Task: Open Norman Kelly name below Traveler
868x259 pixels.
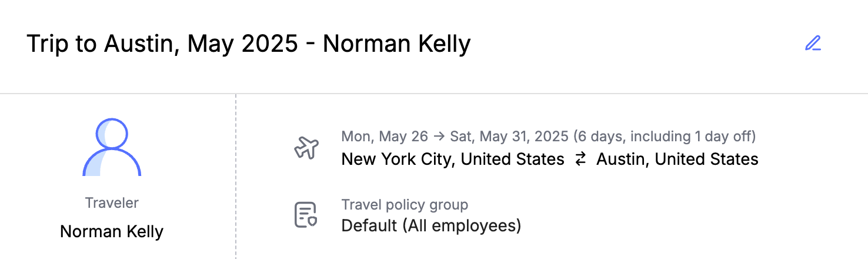Action: point(112,231)
